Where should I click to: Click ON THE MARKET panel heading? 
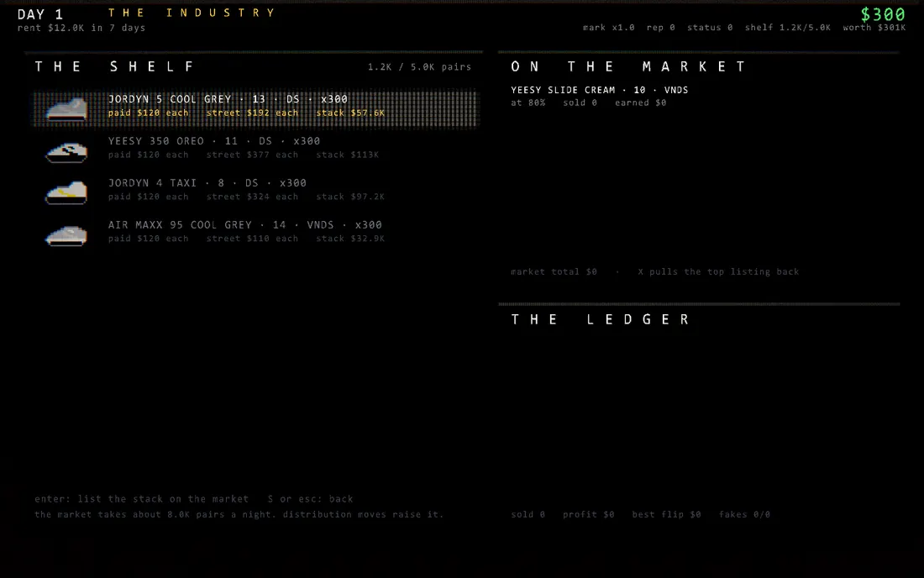coord(628,66)
